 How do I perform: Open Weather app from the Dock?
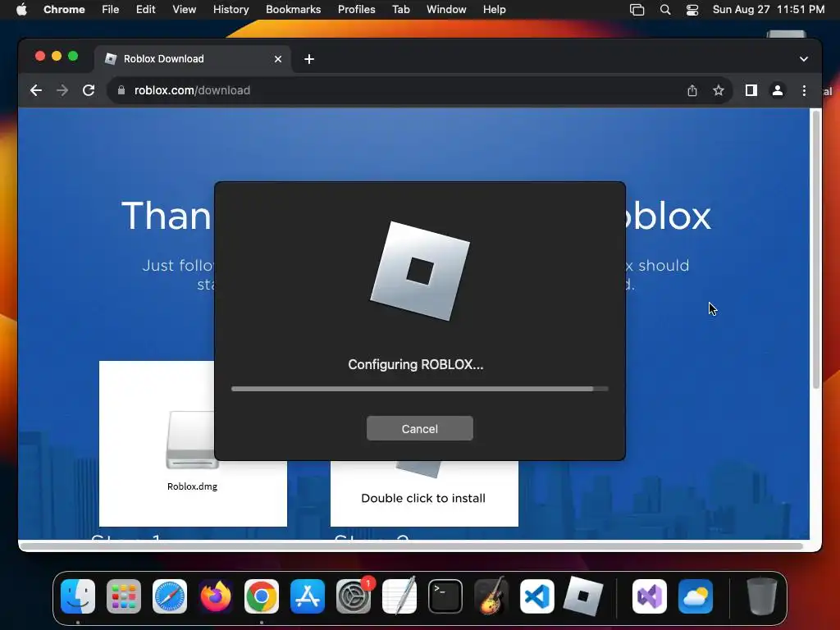[696, 596]
